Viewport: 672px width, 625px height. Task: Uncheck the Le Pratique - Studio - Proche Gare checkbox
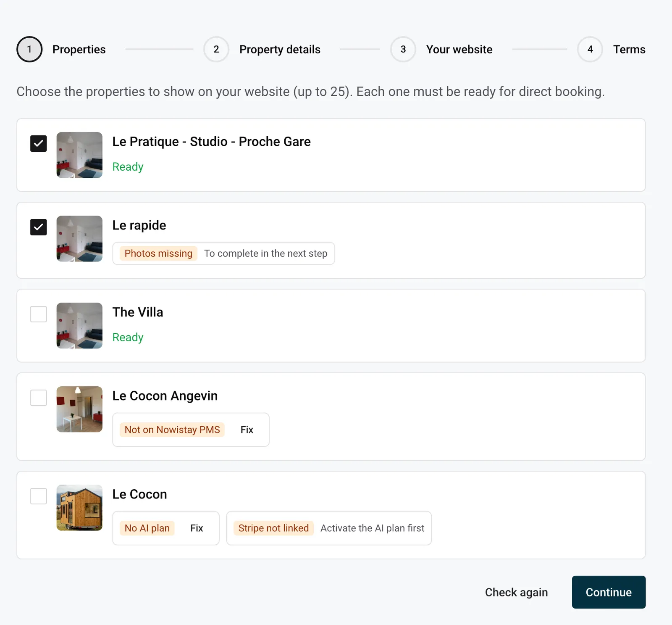tap(38, 143)
